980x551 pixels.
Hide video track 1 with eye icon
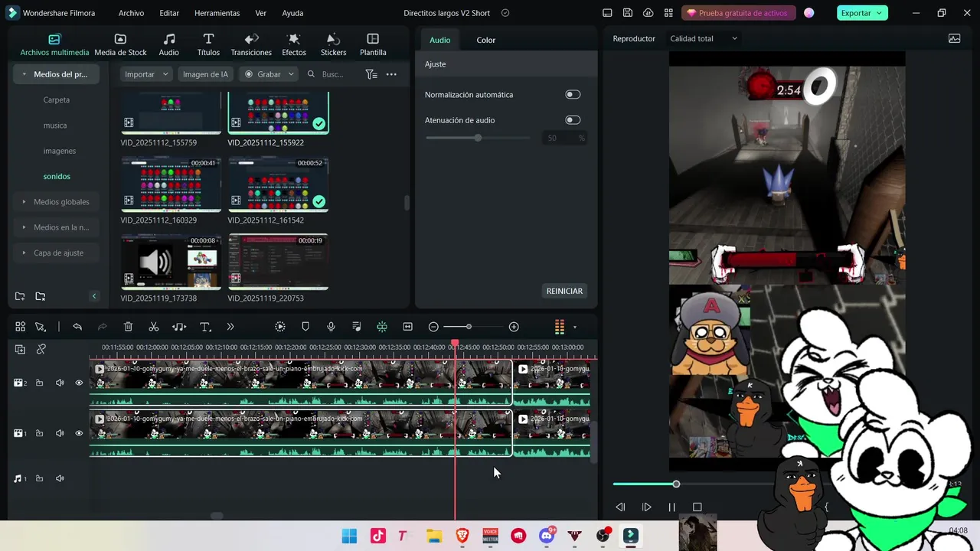[79, 433]
